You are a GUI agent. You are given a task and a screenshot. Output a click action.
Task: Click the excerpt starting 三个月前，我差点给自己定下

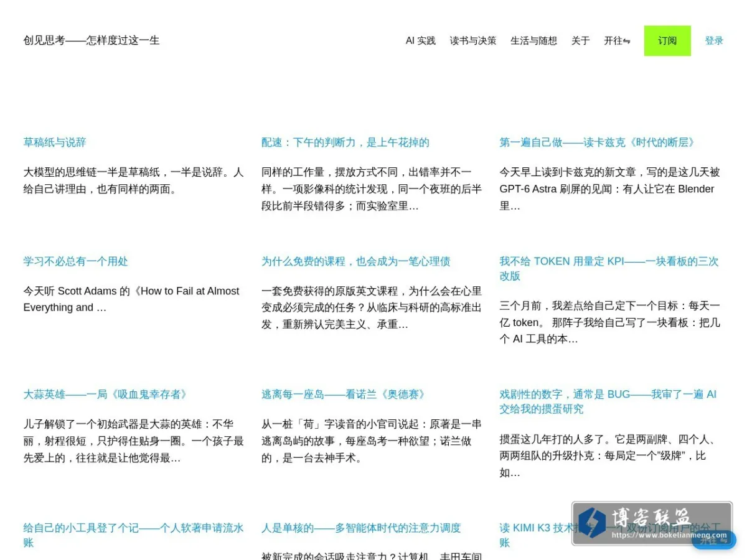point(609,322)
